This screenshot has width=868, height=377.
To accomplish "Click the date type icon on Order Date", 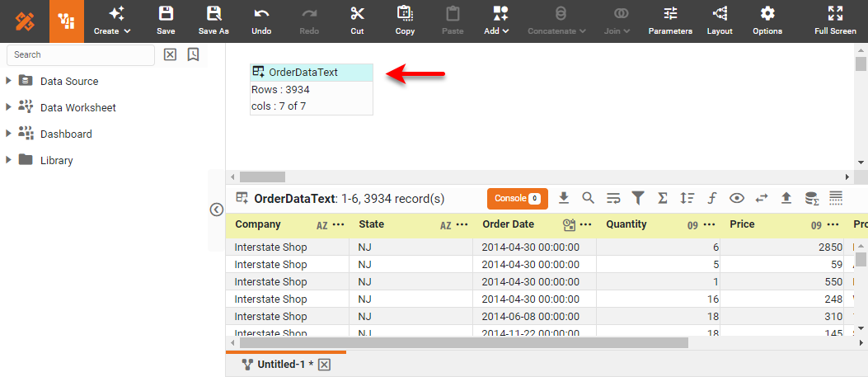I will 570,224.
